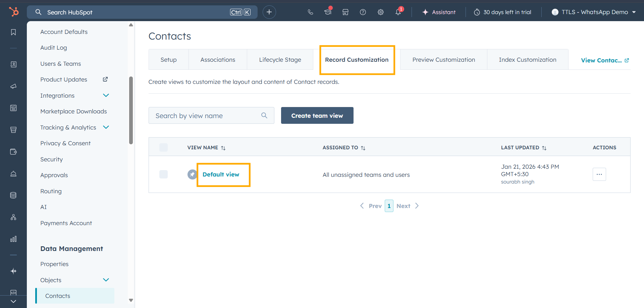Screen dimensions: 644x308
Task: Open the TTLS - WhatsApp Demo account dropdown
Action: [594, 12]
